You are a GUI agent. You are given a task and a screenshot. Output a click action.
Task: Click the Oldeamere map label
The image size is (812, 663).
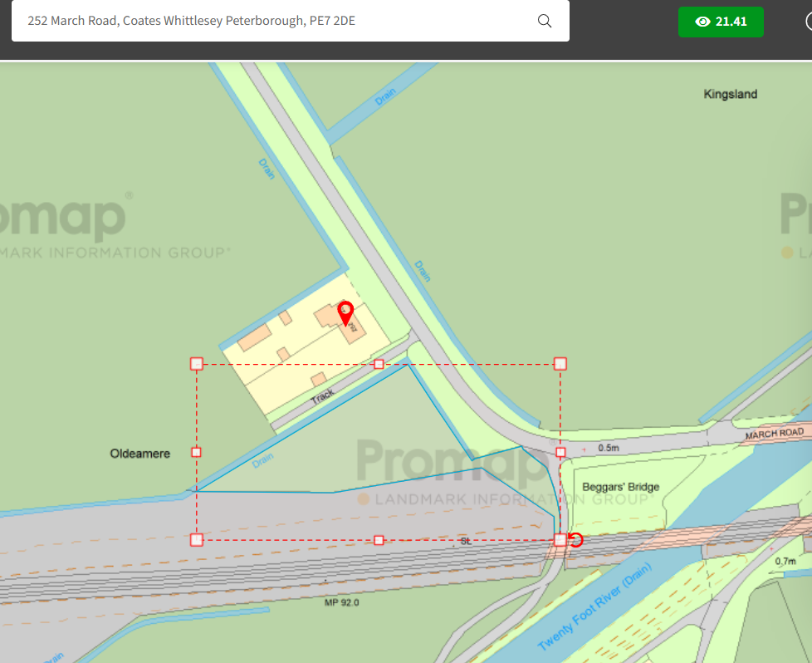(139, 454)
